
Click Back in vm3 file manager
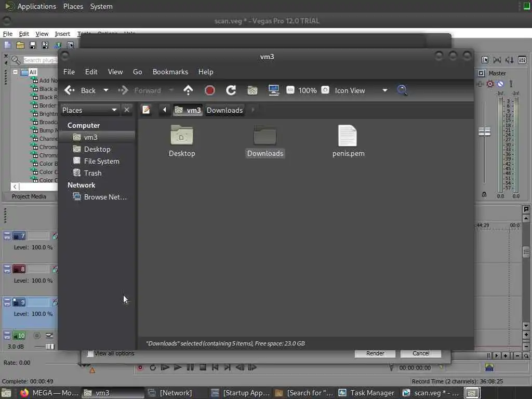pos(79,90)
